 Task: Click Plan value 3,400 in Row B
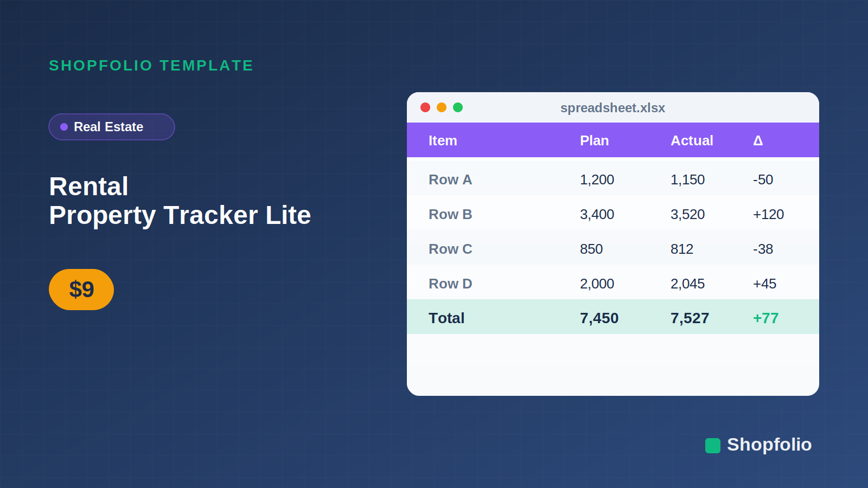click(597, 214)
